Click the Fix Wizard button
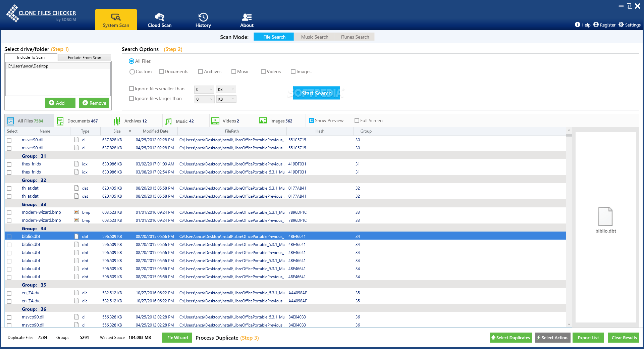This screenshot has height=349, width=644. click(177, 338)
